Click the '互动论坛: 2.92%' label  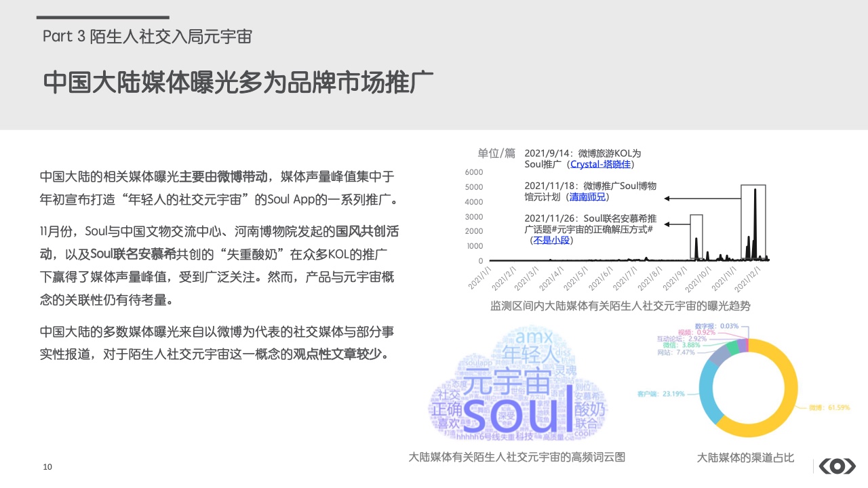pos(682,338)
